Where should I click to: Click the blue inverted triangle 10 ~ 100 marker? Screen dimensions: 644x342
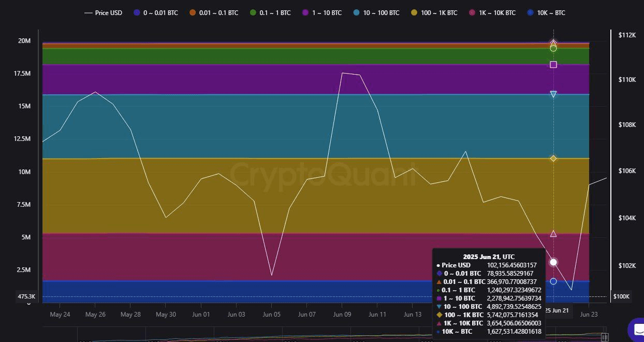click(x=553, y=94)
